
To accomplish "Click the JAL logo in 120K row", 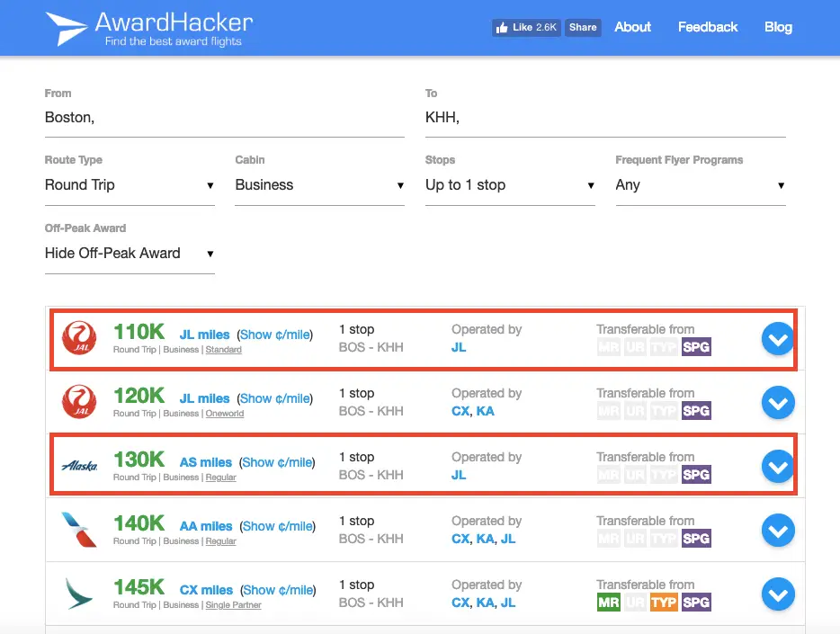I will pos(79,402).
